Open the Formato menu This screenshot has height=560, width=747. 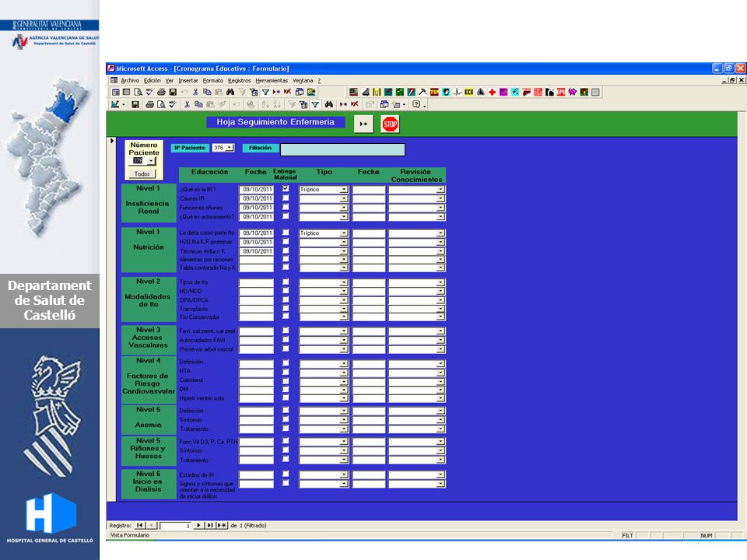tap(213, 80)
